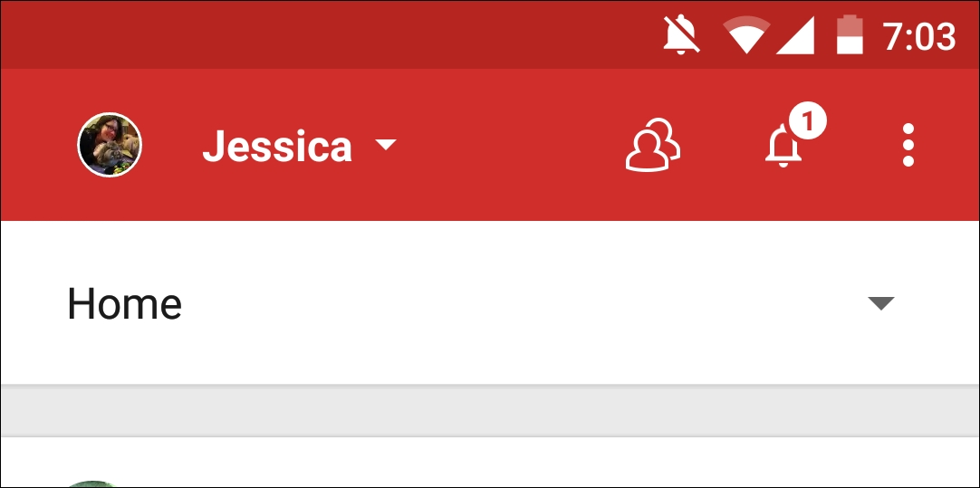Select the Jessica account name
This screenshot has height=488, width=980.
pyautogui.click(x=277, y=146)
